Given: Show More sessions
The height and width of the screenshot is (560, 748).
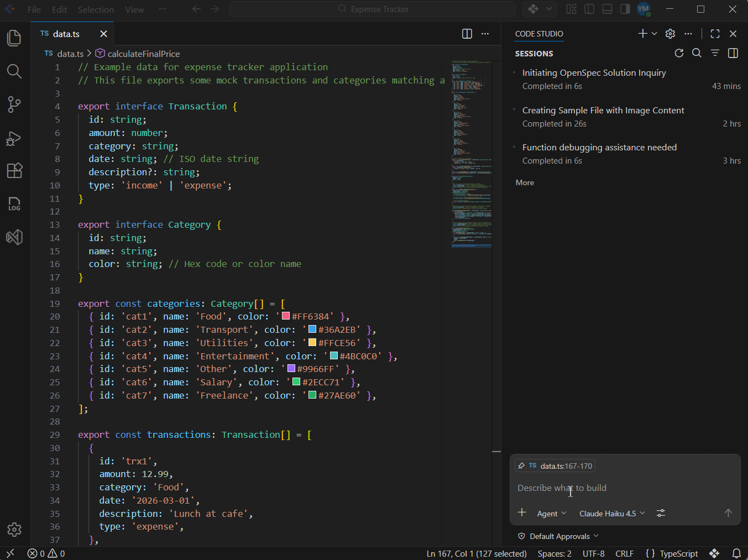Looking at the screenshot, I should point(525,182).
